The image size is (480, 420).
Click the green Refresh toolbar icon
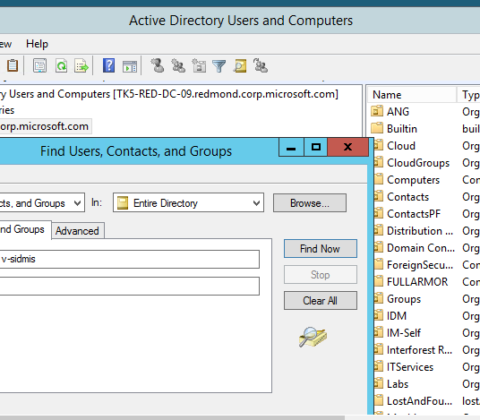tap(61, 66)
